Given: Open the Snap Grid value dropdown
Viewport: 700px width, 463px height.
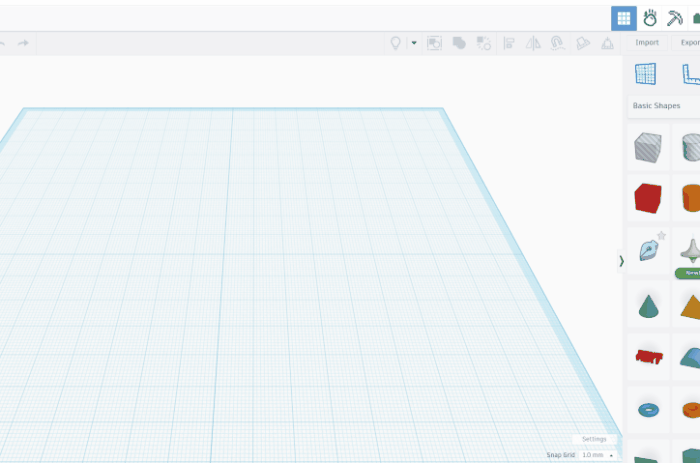Looking at the screenshot, I should point(597,455).
